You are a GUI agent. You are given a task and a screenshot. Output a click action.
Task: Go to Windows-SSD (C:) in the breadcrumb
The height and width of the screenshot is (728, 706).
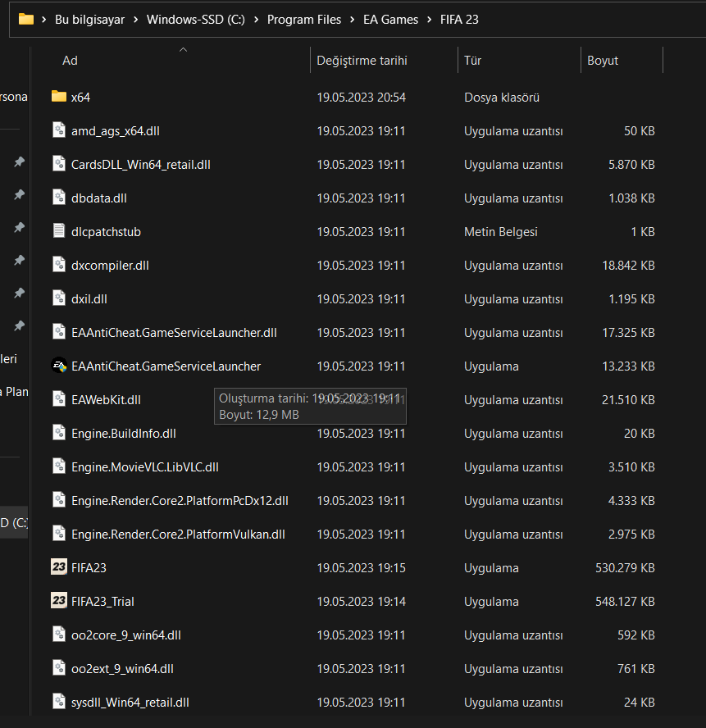(x=195, y=20)
